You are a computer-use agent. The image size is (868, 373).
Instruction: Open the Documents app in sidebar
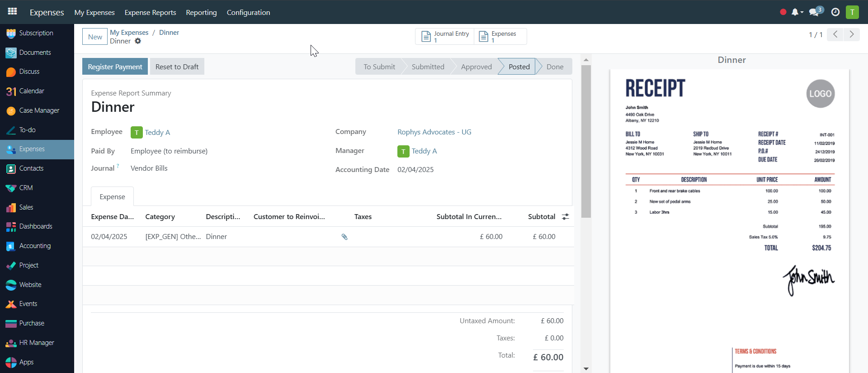(x=37, y=53)
